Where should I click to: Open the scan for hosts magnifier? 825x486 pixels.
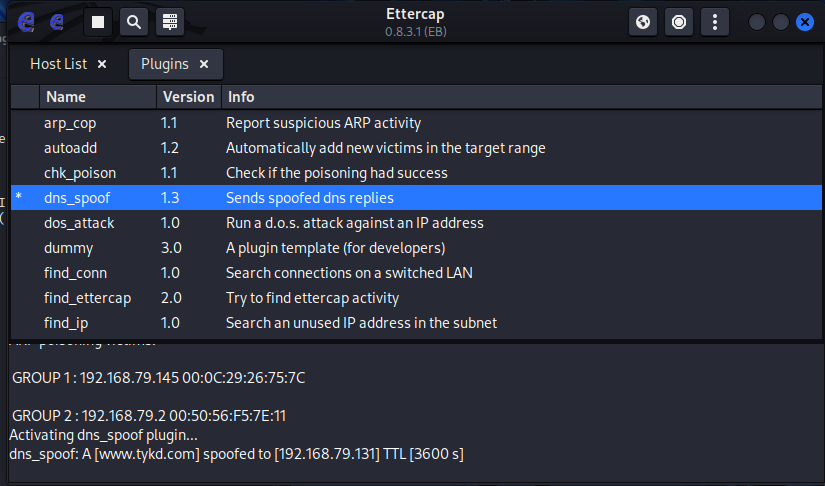coord(133,22)
